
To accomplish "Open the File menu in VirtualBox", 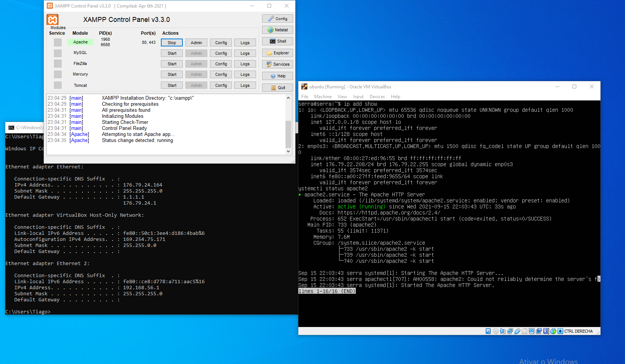I will click(x=305, y=97).
